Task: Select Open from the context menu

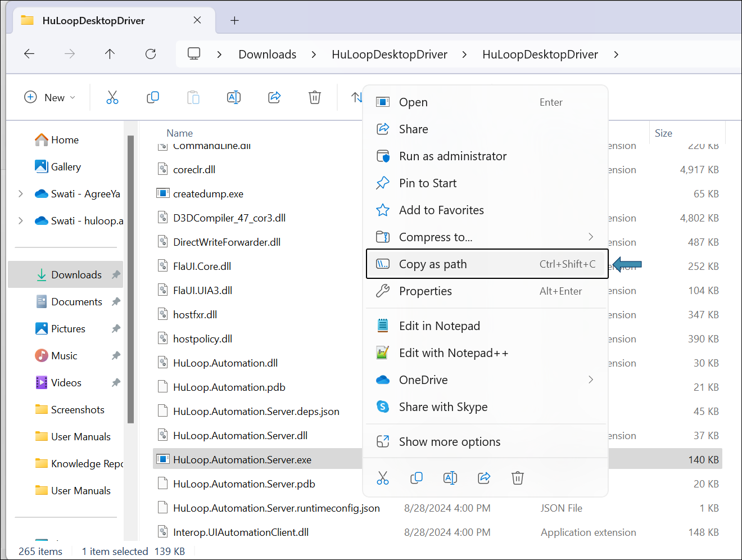Action: pos(486,102)
